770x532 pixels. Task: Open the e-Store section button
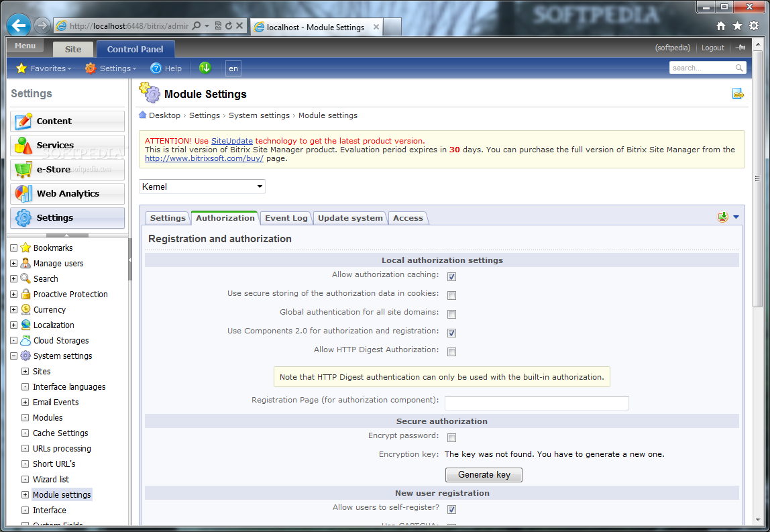pyautogui.click(x=67, y=169)
